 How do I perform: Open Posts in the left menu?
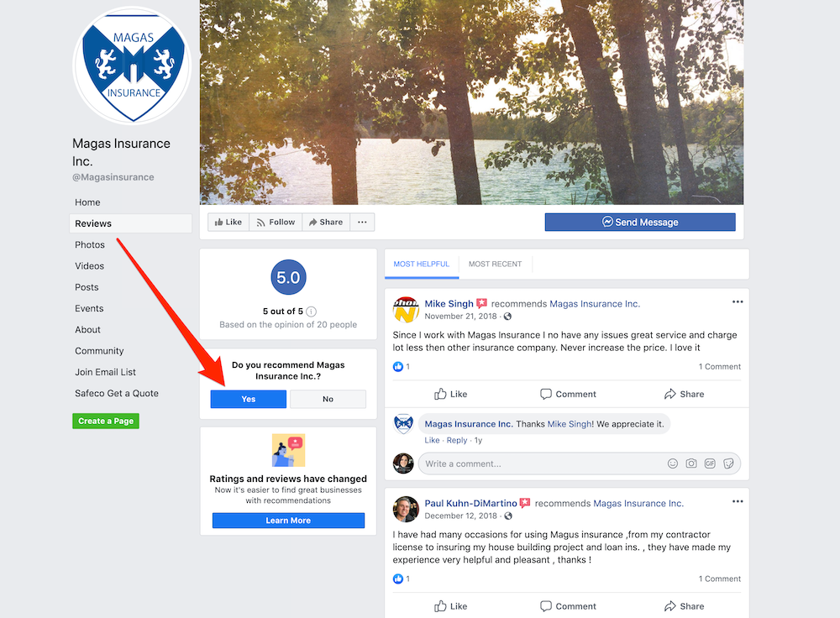pyautogui.click(x=87, y=287)
